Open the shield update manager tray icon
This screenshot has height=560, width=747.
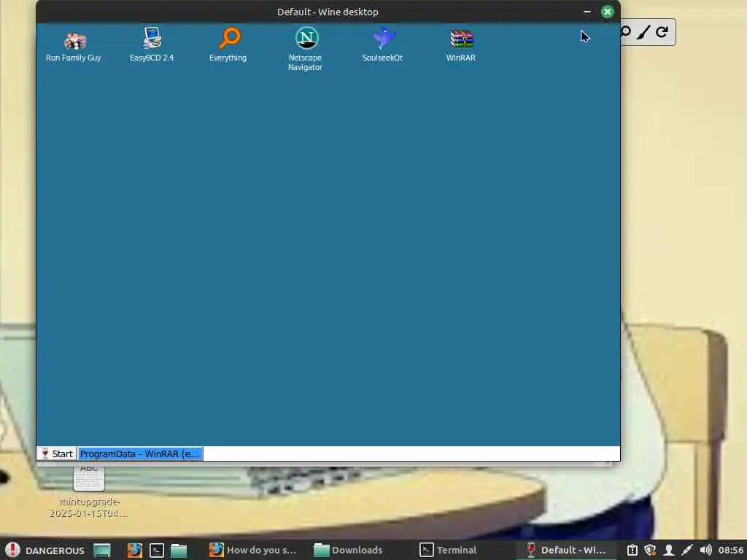pos(650,550)
